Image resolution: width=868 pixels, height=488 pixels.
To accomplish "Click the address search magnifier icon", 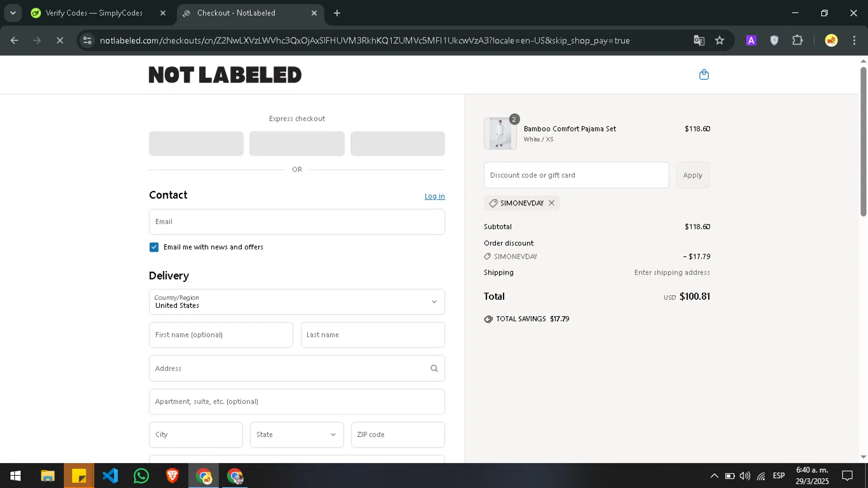I will (434, 368).
